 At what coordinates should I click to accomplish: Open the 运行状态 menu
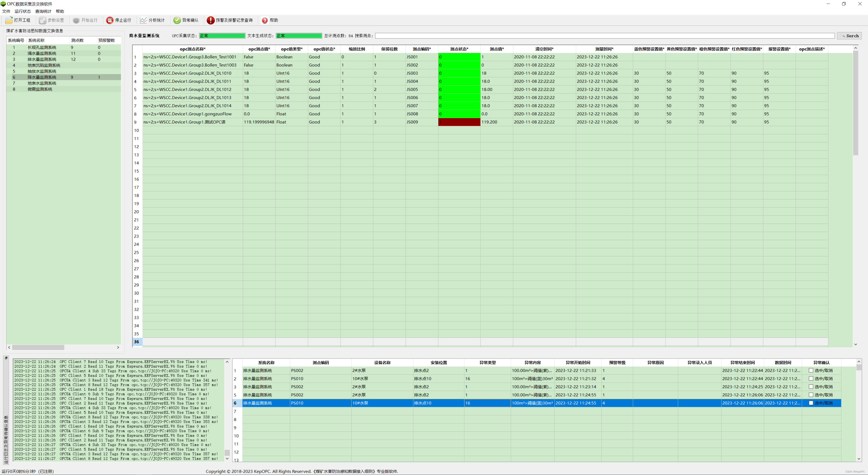click(x=23, y=12)
